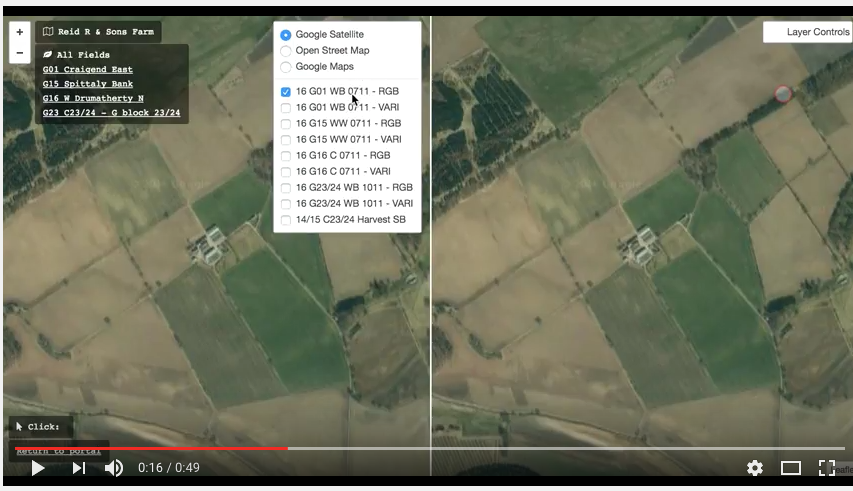Open the G01 Craigend East field link

pos(88,69)
